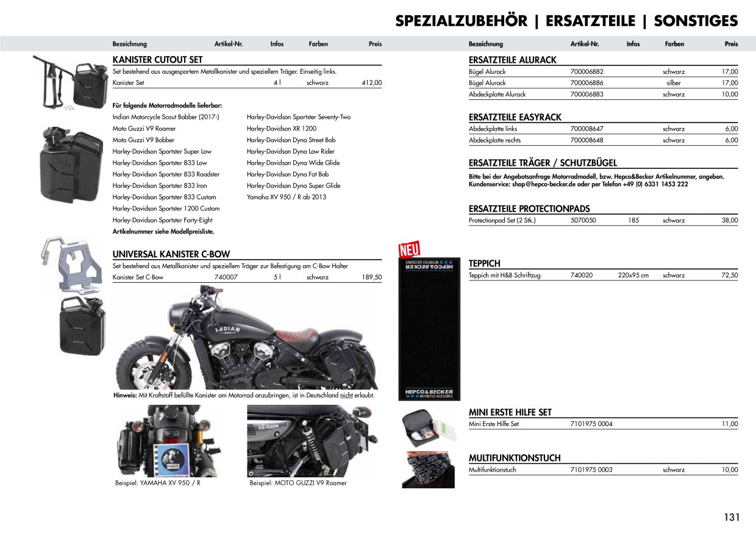Select Harley-Davidson Dyna Street Bob
The image size is (756, 534).
(x=291, y=140)
